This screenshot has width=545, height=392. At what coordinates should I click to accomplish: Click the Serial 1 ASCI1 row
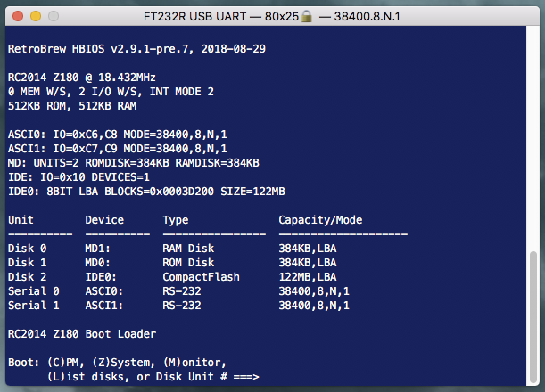[x=178, y=306]
